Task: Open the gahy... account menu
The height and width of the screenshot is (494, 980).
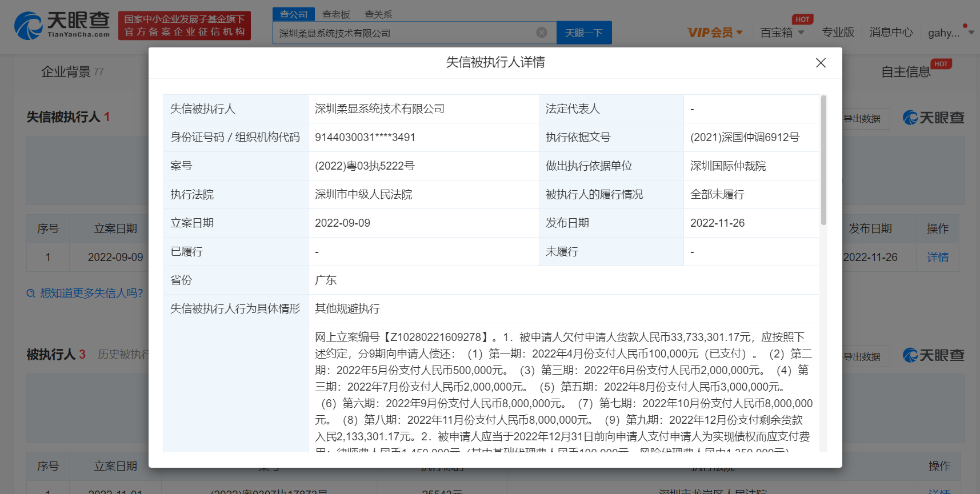Action: [951, 33]
